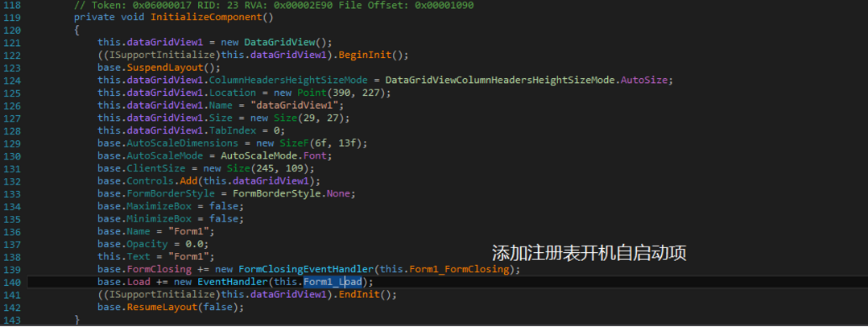This screenshot has height=327, width=868.
Task: Click the Name property on line 136
Action: tap(139, 232)
